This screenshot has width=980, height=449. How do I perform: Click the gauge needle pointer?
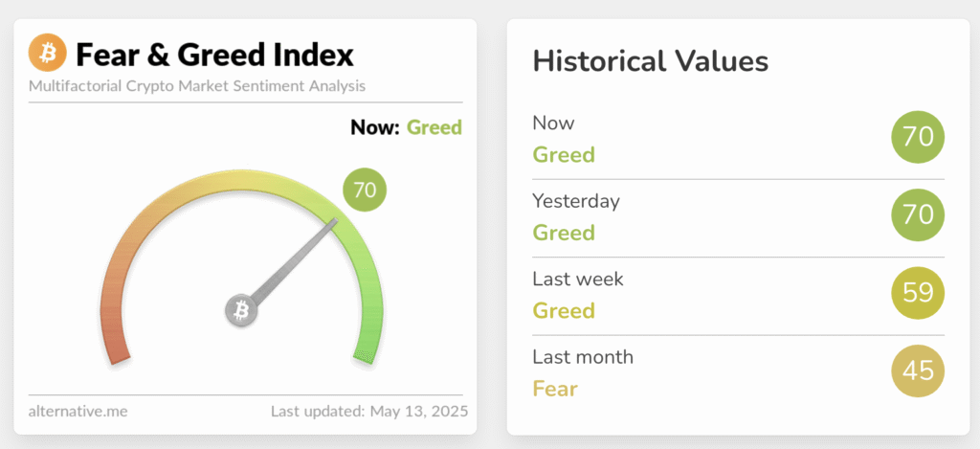pos(294,260)
